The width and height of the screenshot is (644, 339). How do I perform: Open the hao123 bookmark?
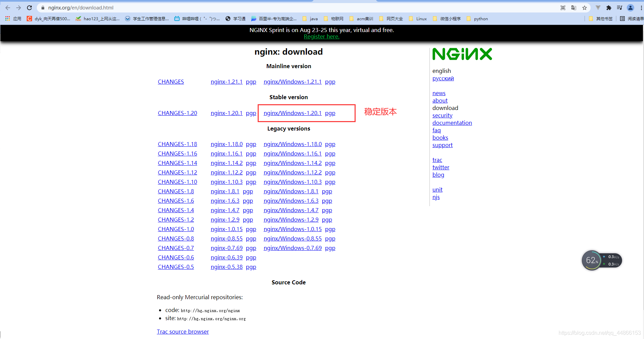(98, 19)
